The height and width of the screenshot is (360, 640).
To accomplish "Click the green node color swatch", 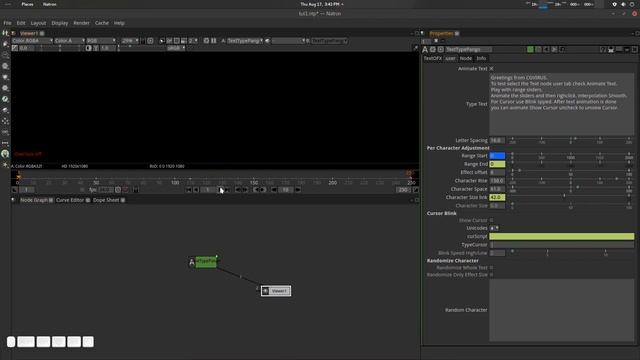I will coord(530,49).
